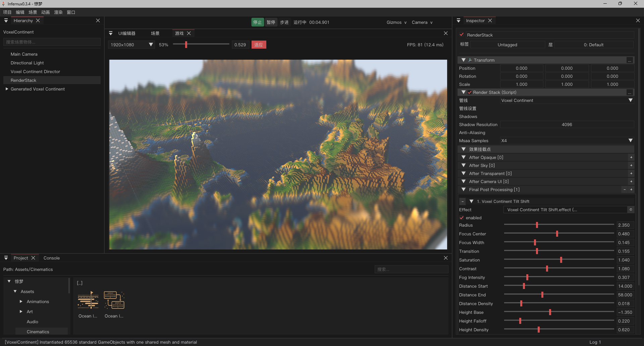The height and width of the screenshot is (346, 644).
Task: Remove effect from Final Post Processing minus icon
Action: (625, 190)
